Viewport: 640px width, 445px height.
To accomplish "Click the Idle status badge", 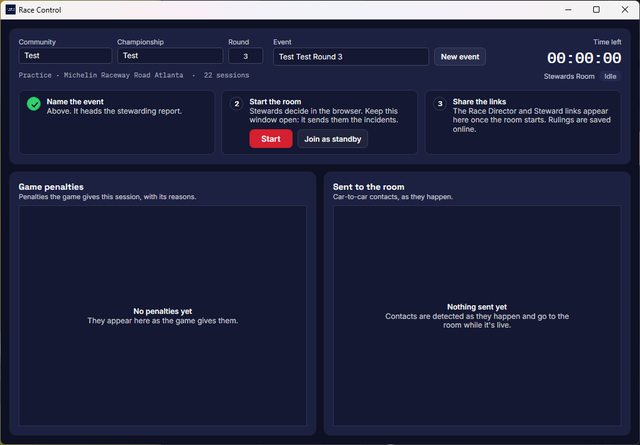I will pos(610,76).
